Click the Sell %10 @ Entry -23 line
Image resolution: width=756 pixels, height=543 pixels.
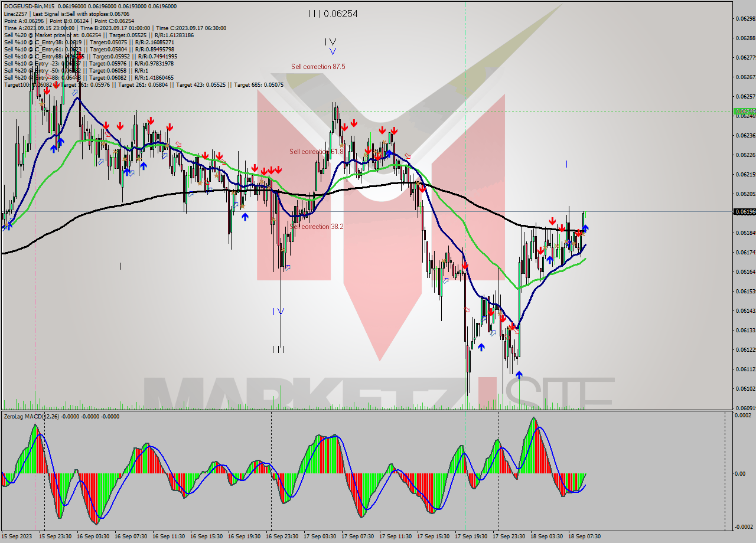89,63
